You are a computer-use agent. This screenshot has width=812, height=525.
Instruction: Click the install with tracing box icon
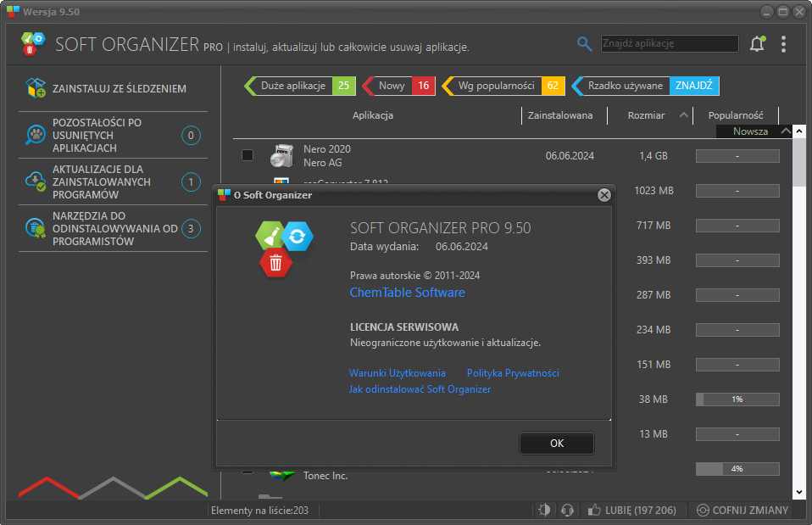tap(36, 88)
